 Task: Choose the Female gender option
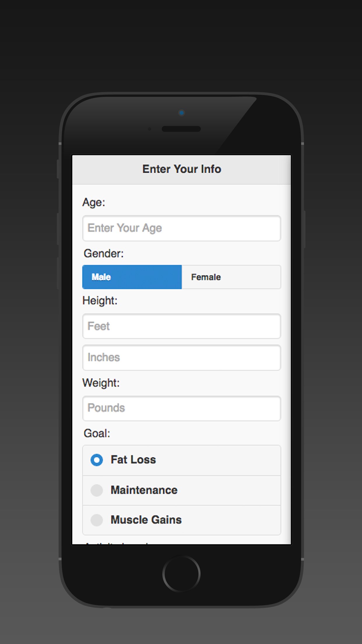231,277
